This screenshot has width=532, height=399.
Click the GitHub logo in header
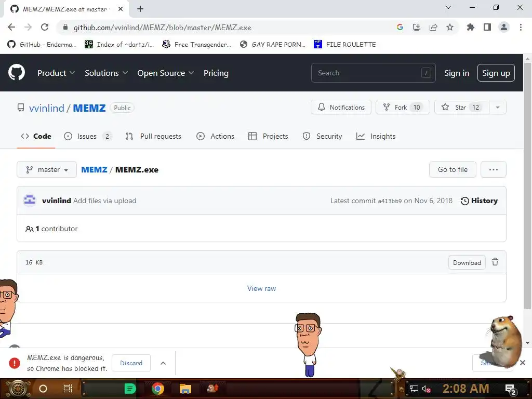[x=17, y=72]
